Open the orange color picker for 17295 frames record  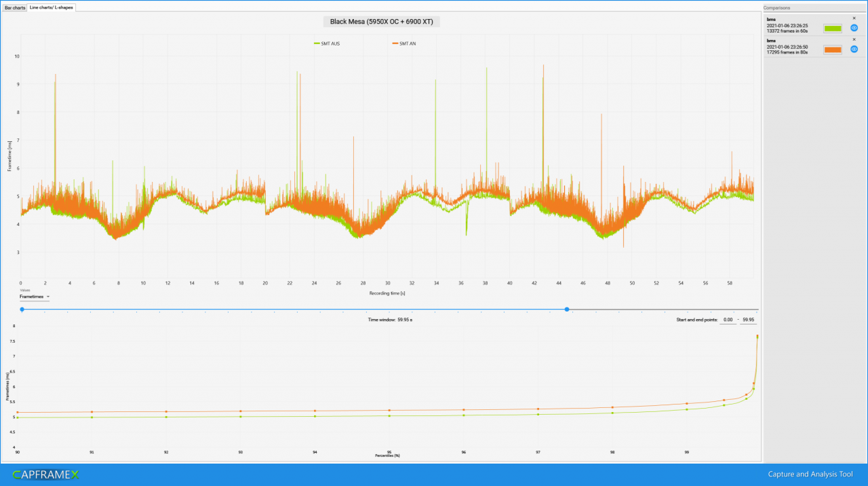832,50
